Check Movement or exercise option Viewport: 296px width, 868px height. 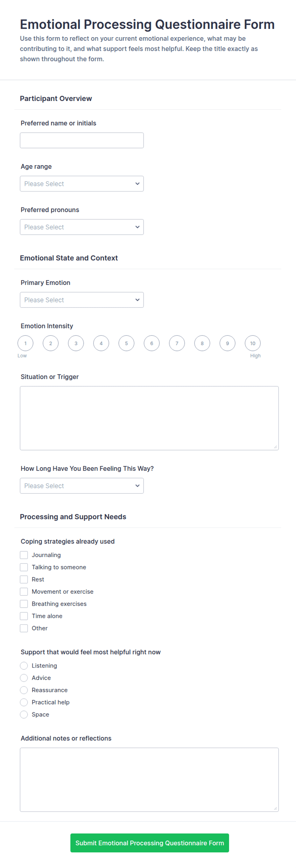[24, 591]
